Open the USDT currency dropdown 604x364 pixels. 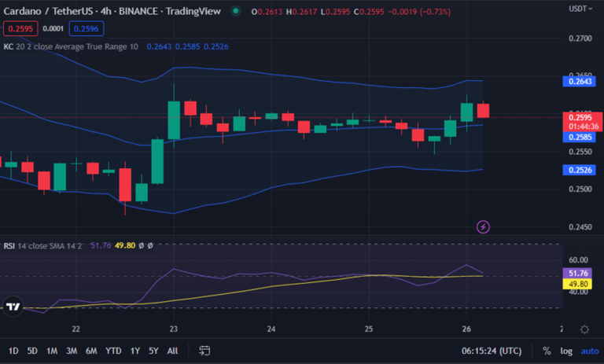pos(580,9)
